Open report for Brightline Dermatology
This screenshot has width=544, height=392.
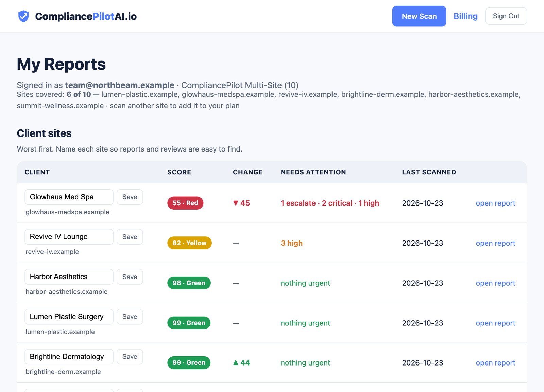[x=495, y=363]
